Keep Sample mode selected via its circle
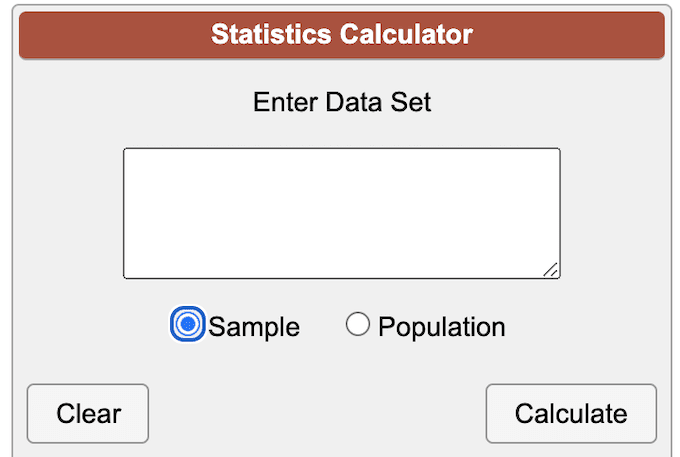Viewport: 680px width, 457px height. click(x=187, y=324)
